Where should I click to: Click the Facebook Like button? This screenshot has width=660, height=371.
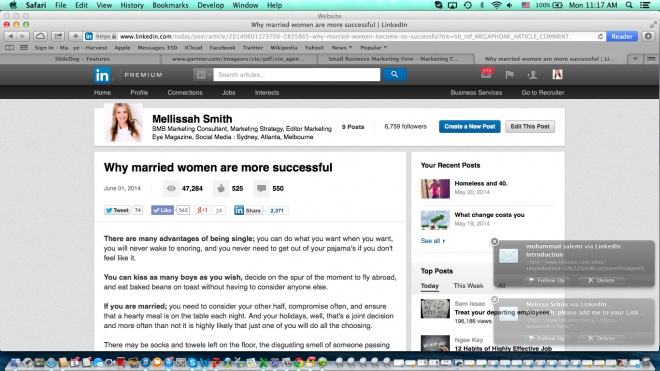[x=162, y=210]
